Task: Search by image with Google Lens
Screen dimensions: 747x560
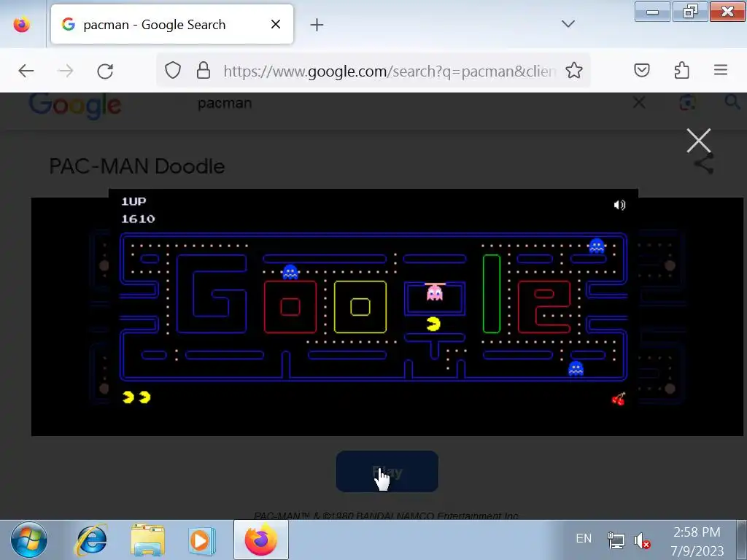Action: pyautogui.click(x=686, y=102)
